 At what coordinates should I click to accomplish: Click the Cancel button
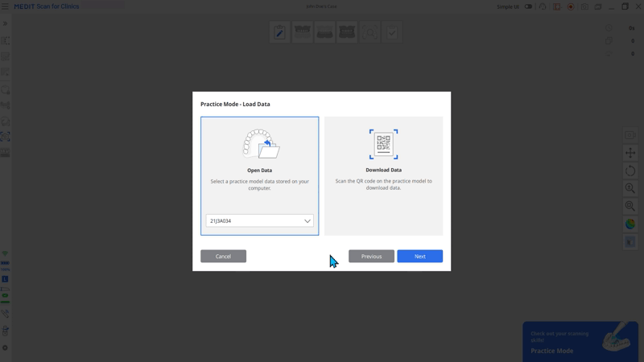pyautogui.click(x=224, y=256)
